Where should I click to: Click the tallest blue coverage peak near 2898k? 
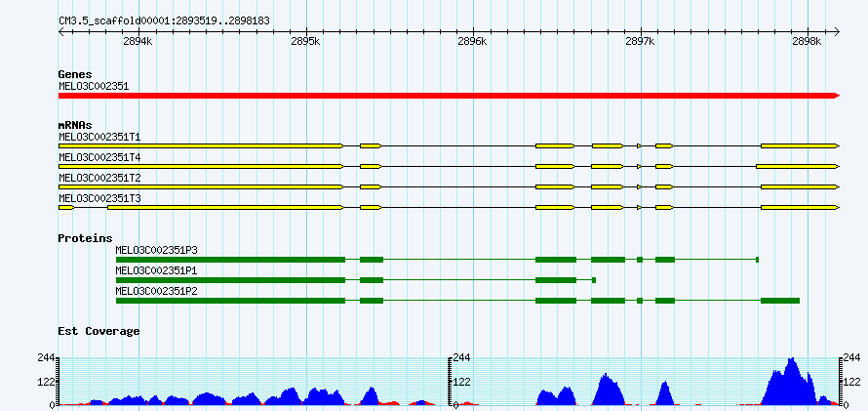tap(792, 382)
